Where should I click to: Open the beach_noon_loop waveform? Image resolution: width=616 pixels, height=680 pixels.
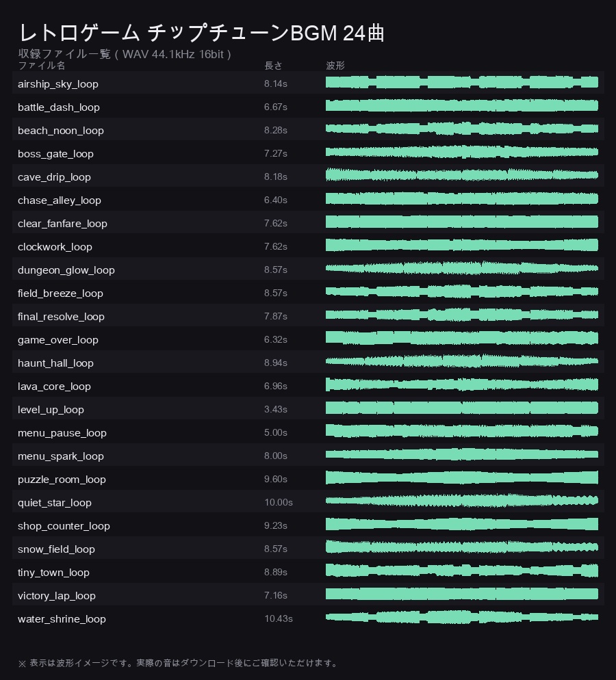[461, 129]
